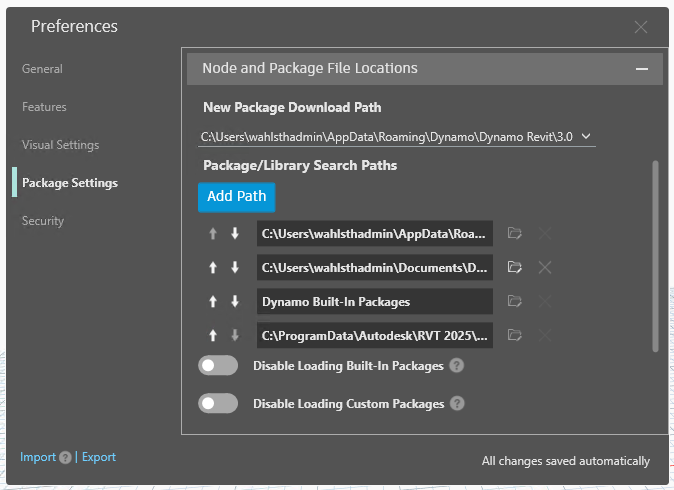Toggle Disable Loading Custom Packages switch

[x=218, y=404]
